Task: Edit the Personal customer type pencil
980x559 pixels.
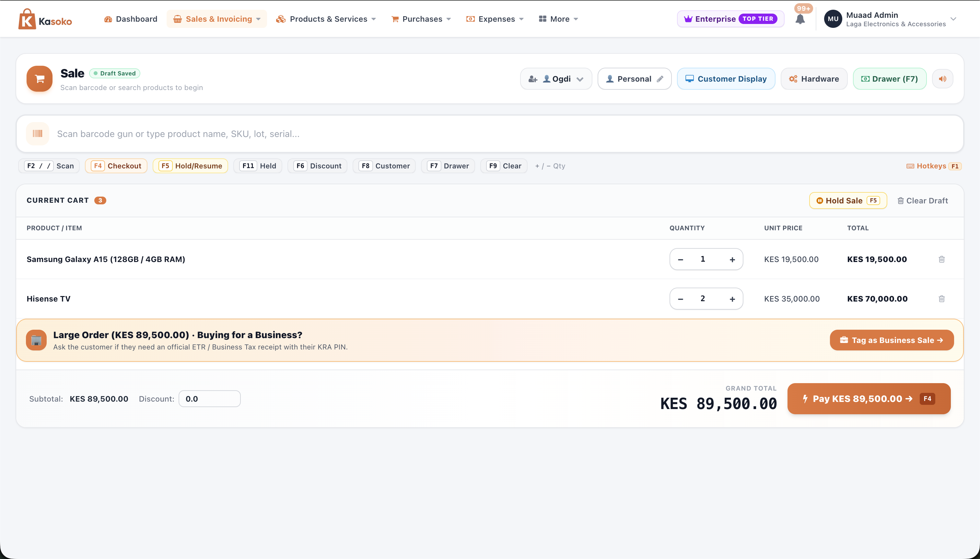Action: click(x=660, y=79)
